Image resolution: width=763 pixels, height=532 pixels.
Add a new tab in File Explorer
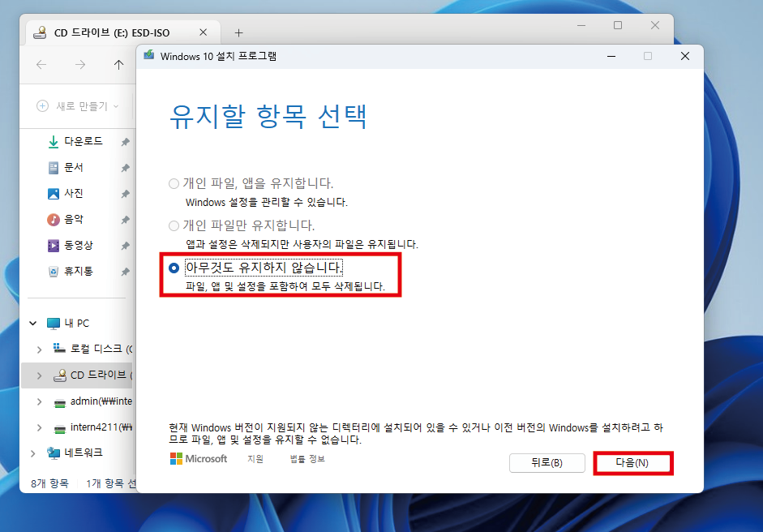click(238, 32)
